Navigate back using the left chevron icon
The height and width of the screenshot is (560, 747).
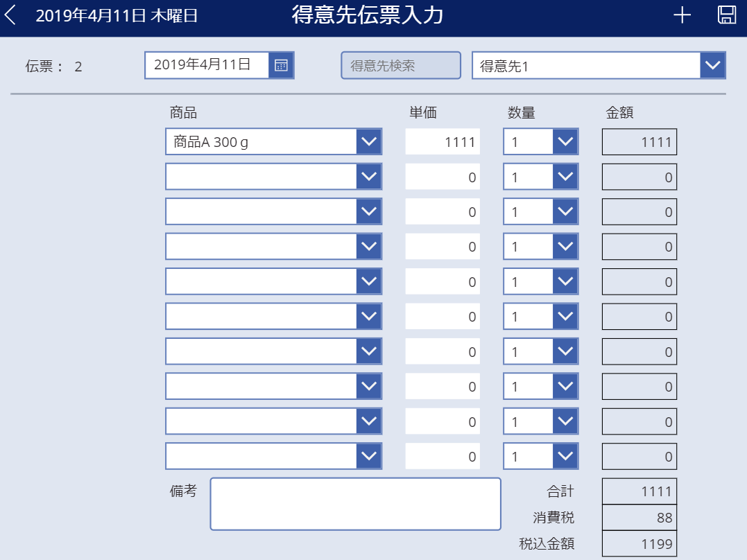point(11,15)
